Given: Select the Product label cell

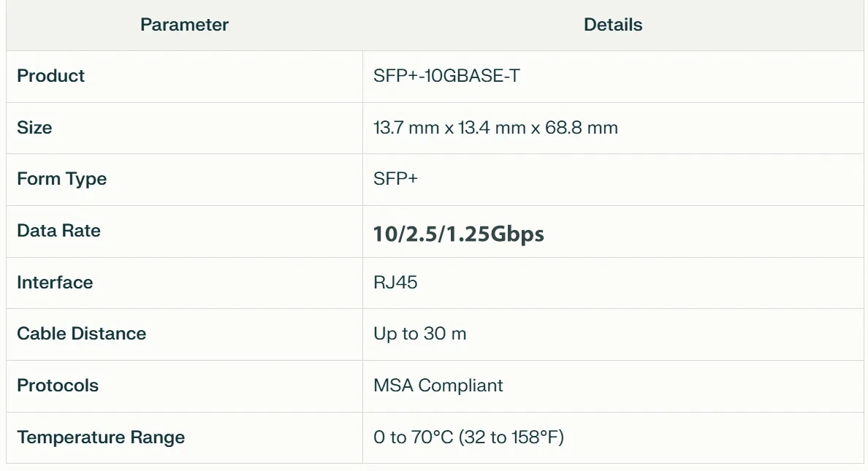Looking at the screenshot, I should pos(50,76).
